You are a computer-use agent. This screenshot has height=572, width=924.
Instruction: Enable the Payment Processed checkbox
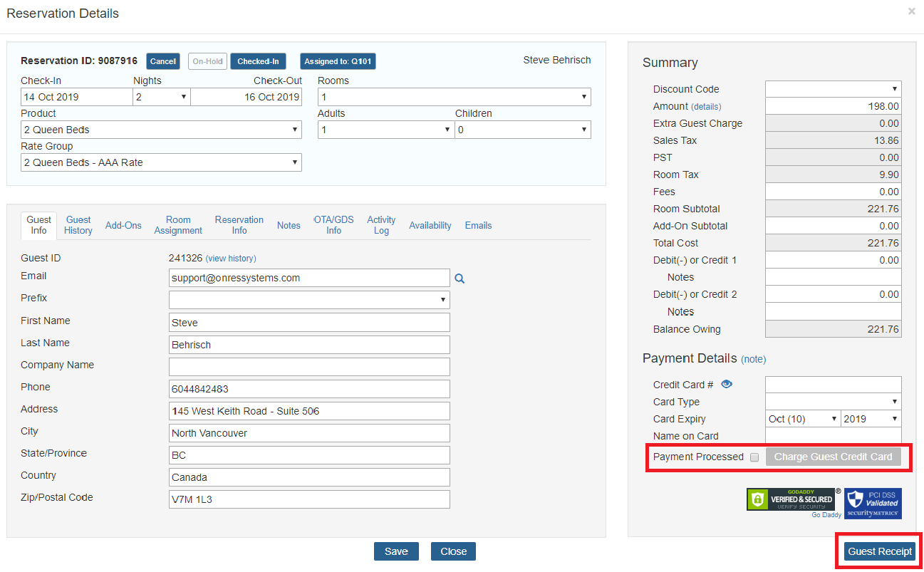[754, 457]
